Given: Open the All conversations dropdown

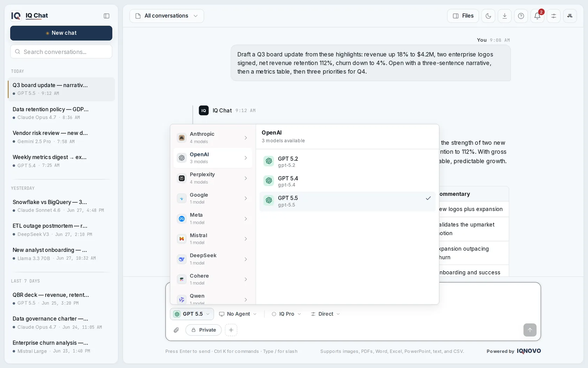Looking at the screenshot, I should (x=167, y=16).
